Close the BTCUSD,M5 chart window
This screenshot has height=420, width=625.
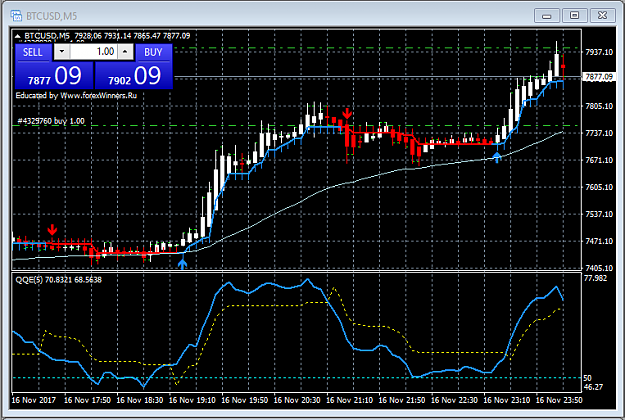[x=602, y=16]
